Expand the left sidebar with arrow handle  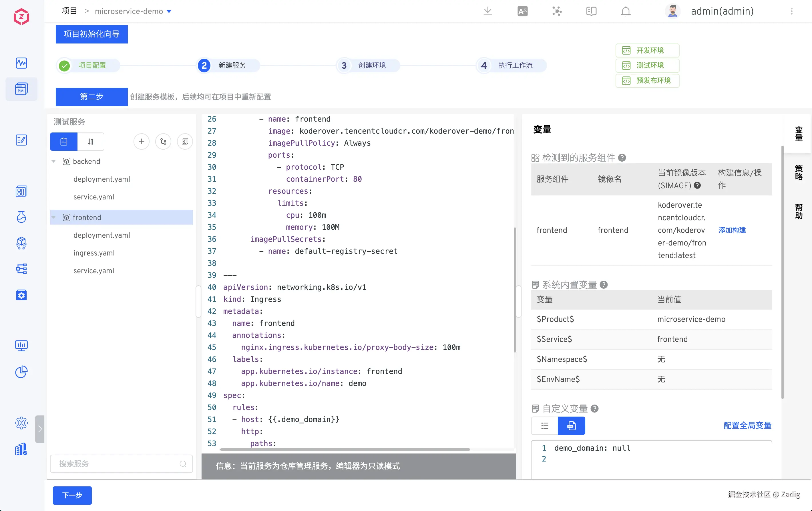point(40,429)
